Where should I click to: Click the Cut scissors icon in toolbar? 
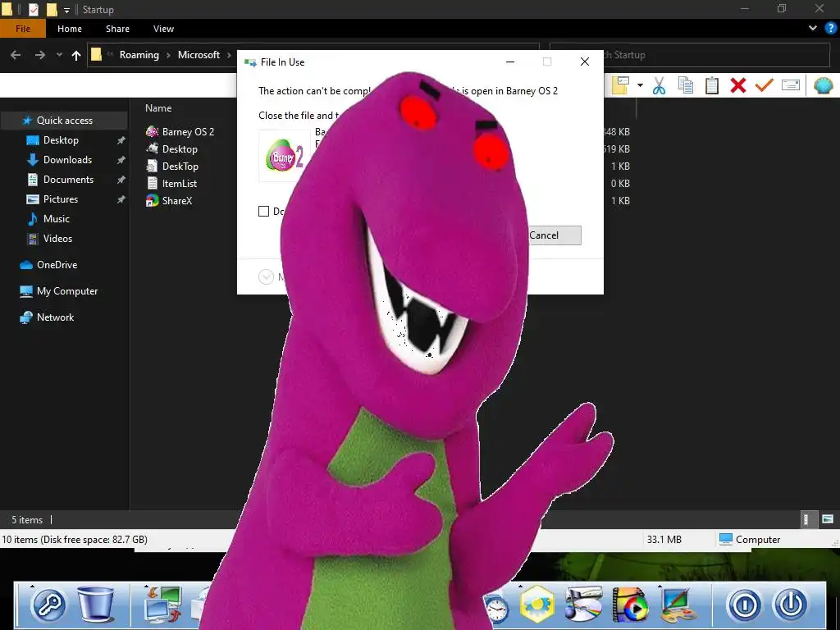pos(659,85)
